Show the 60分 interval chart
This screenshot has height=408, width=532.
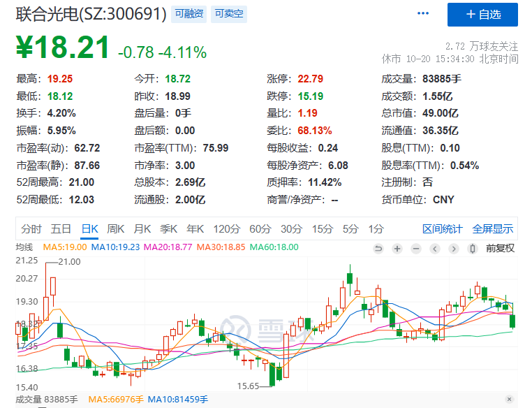(x=260, y=228)
